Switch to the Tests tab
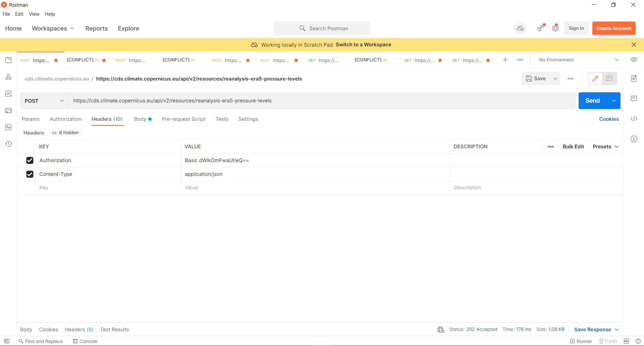Viewport: 644px width, 346px height. click(222, 119)
